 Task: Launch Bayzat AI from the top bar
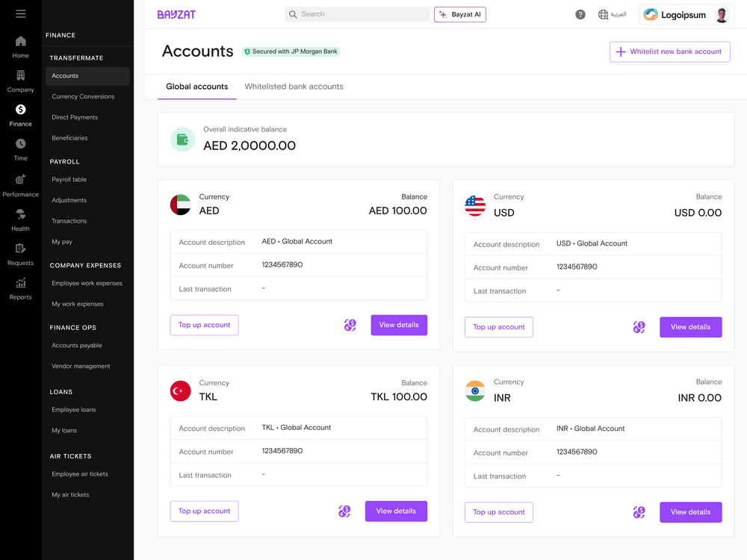tap(459, 13)
